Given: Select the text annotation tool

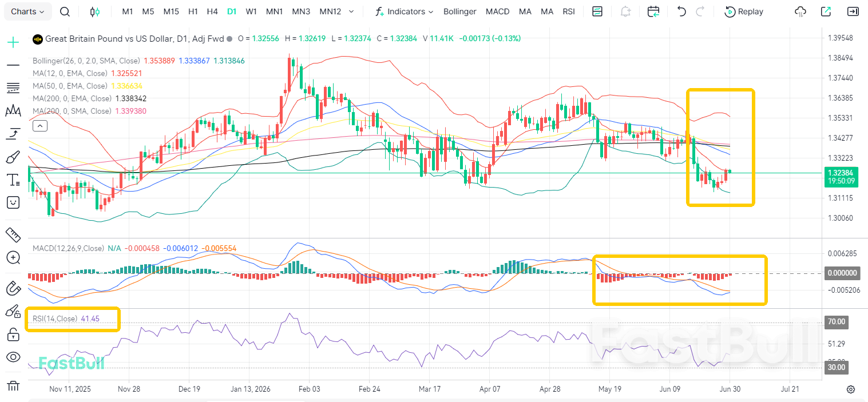Looking at the screenshot, I should [13, 180].
